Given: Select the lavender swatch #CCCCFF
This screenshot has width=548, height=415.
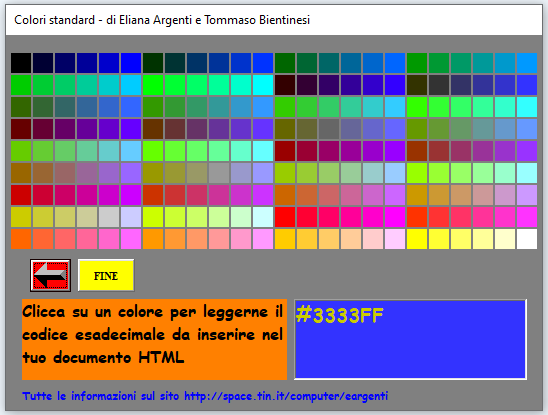Looking at the screenshot, I should [x=131, y=217].
